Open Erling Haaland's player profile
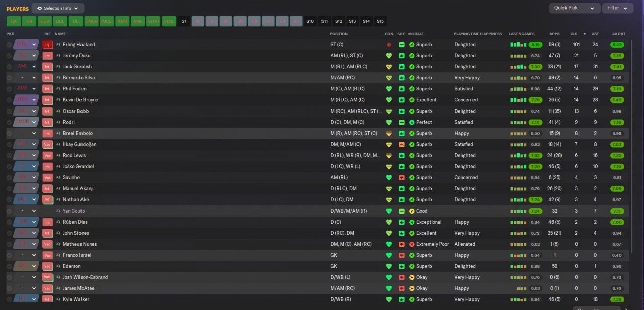This screenshot has width=644, height=310. coord(78,45)
